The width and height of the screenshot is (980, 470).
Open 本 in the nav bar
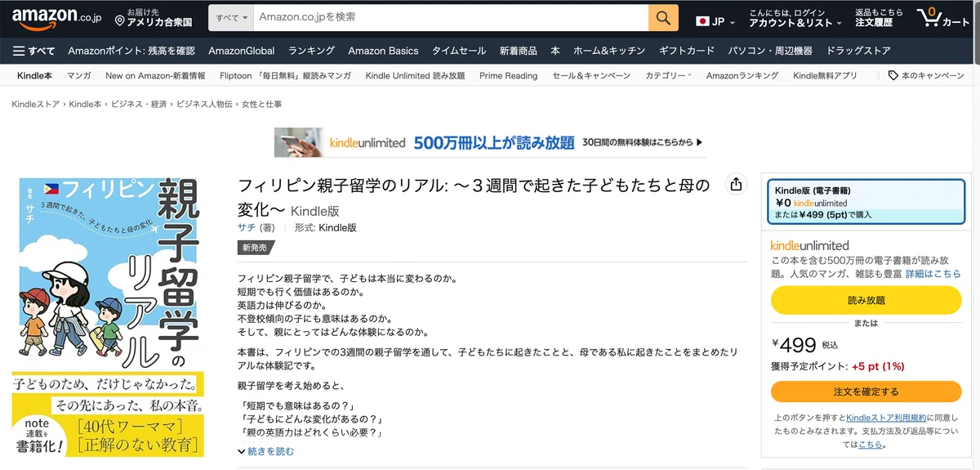(x=555, y=51)
